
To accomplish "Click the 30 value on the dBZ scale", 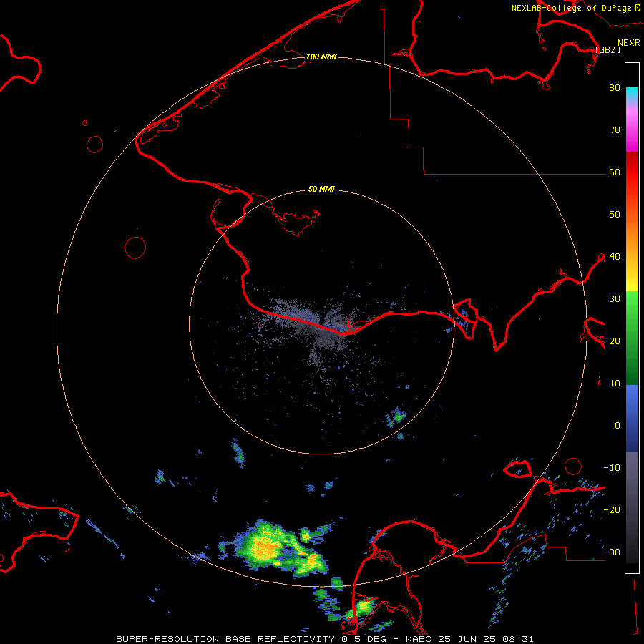I will click(615, 298).
